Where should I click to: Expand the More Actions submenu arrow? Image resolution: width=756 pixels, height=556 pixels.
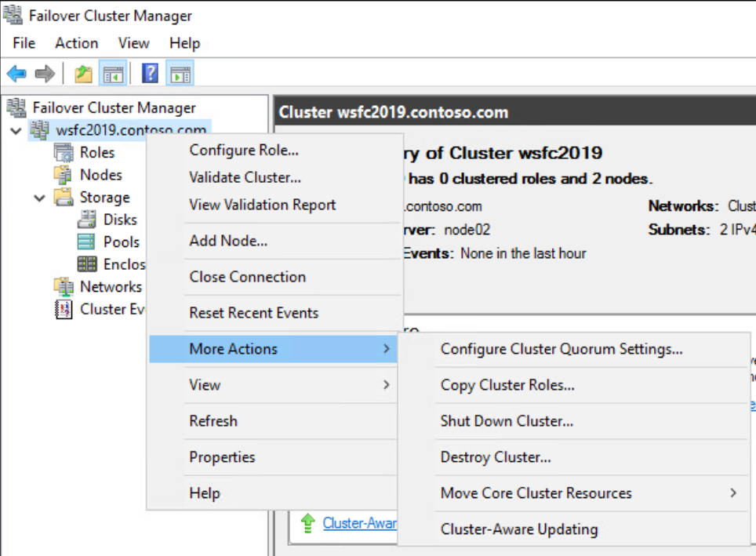pyautogui.click(x=386, y=349)
